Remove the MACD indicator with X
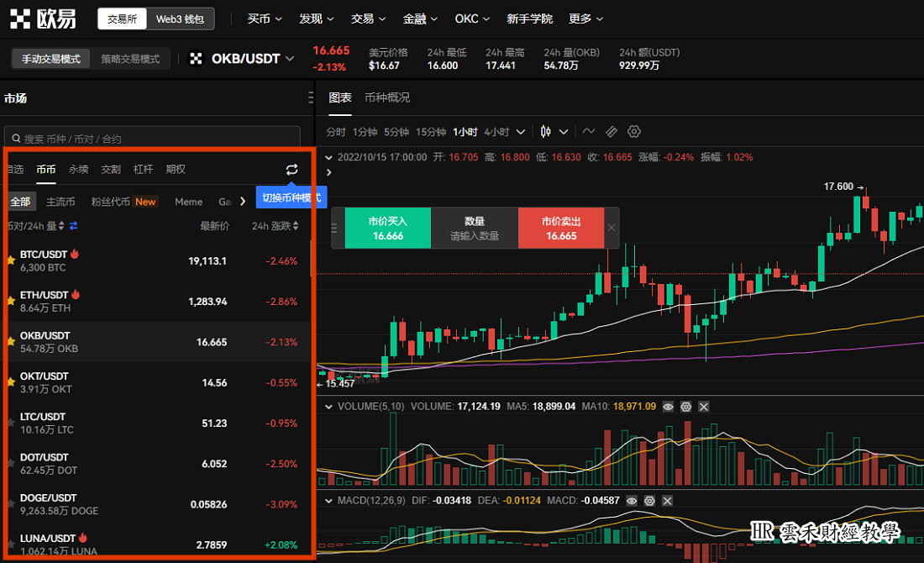The height and width of the screenshot is (563, 924). click(x=667, y=501)
